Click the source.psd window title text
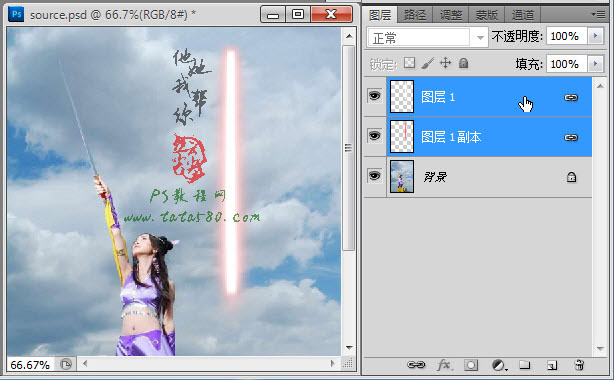Screen dimensions: 614x380 (x=112, y=15)
